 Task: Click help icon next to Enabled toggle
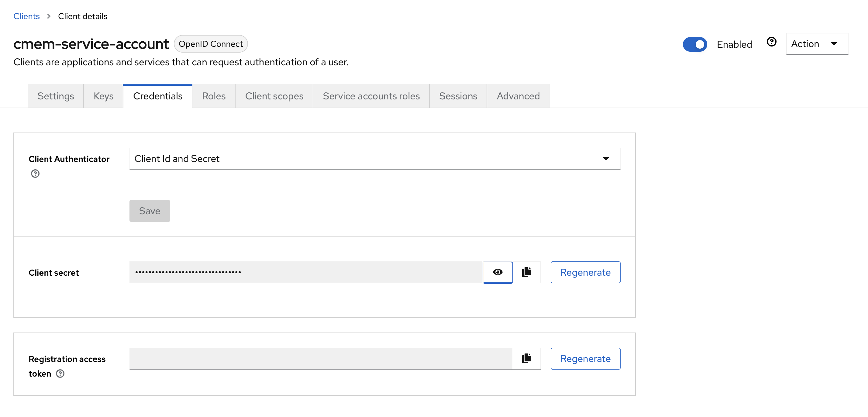771,42
